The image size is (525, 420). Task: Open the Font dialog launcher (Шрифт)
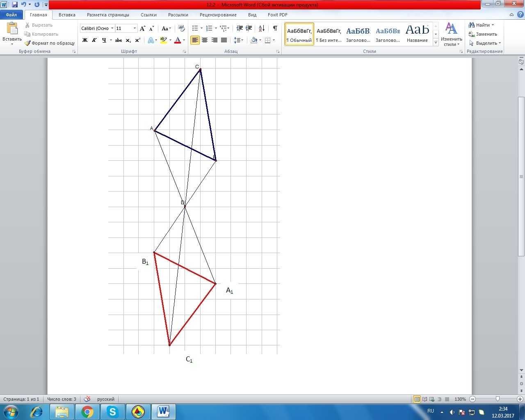(185, 52)
